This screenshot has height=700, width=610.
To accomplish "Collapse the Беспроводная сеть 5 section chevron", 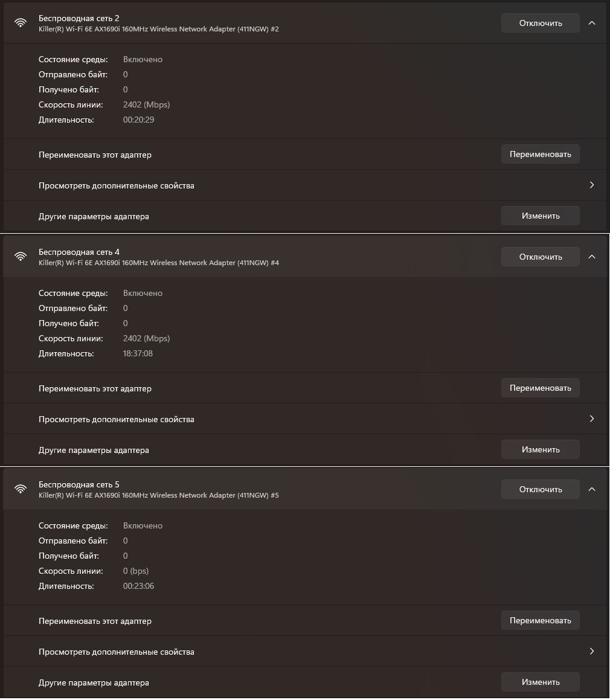I will tap(592, 489).
